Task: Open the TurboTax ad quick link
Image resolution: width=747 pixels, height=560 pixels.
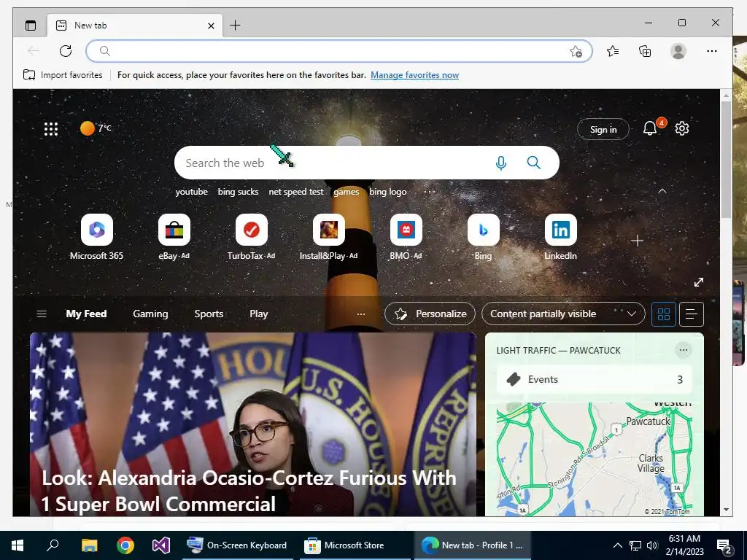Action: 251,237
